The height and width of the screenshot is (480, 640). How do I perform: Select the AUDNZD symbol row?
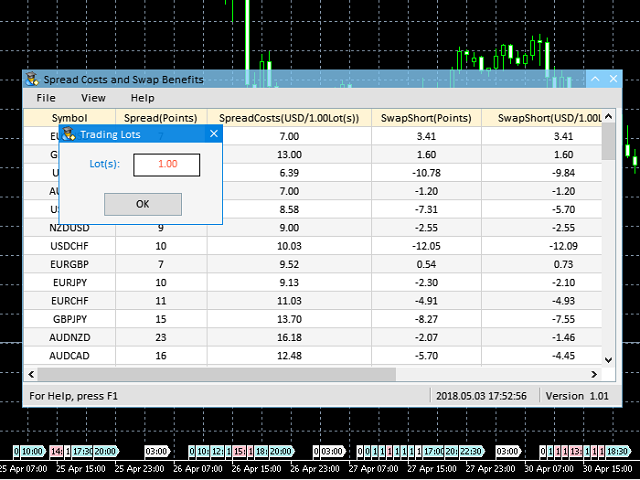(70, 339)
